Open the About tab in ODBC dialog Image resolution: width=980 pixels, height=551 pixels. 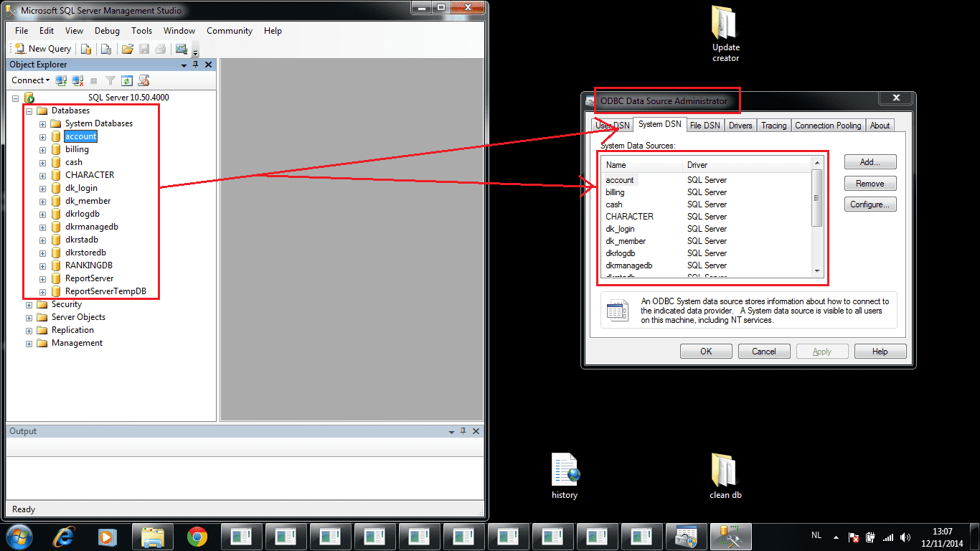[x=880, y=126]
